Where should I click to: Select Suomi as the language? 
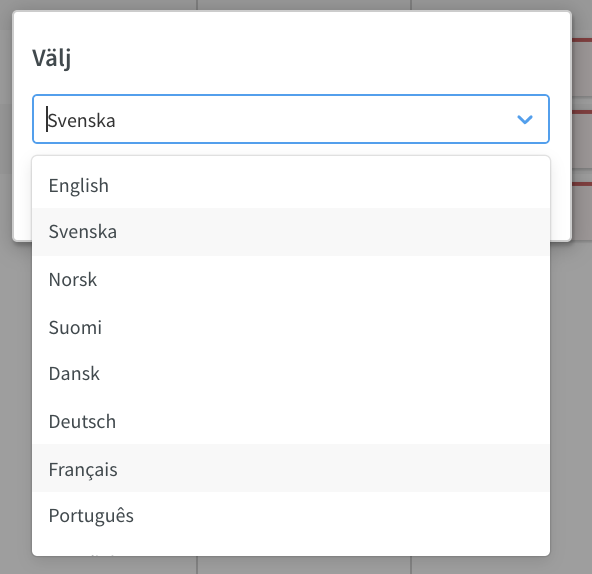pos(291,327)
